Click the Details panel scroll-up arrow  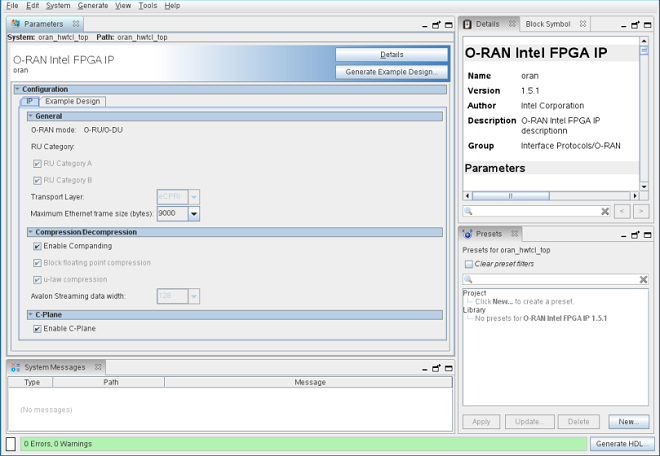pyautogui.click(x=644, y=41)
